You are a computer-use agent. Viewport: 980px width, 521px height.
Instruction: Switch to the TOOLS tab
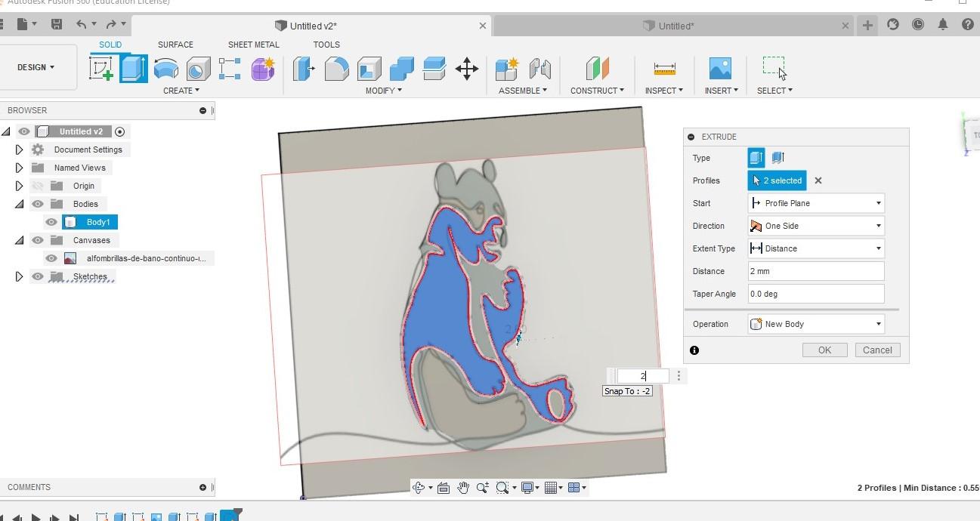326,45
